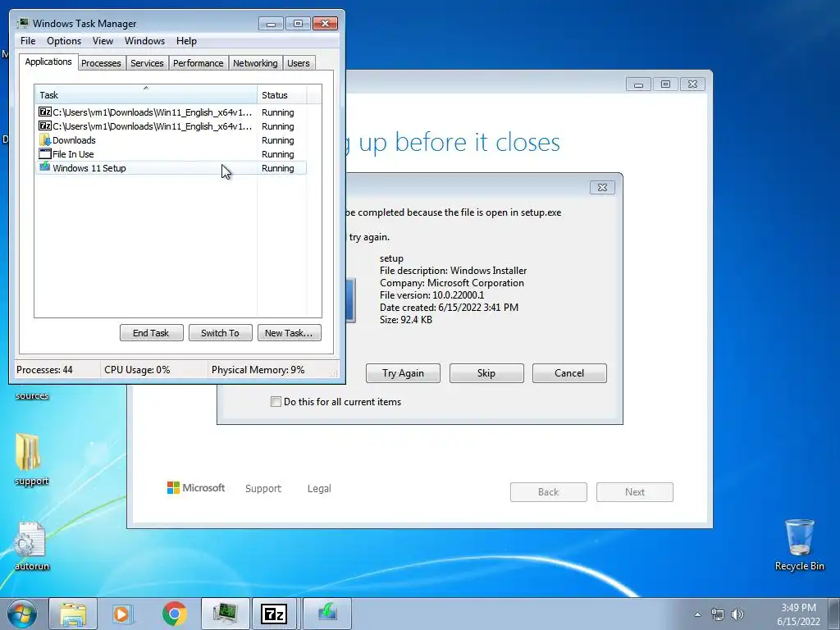Screen dimensions: 840x630
Task: Switch to 7-Zip taskbar icon
Action: (274, 614)
